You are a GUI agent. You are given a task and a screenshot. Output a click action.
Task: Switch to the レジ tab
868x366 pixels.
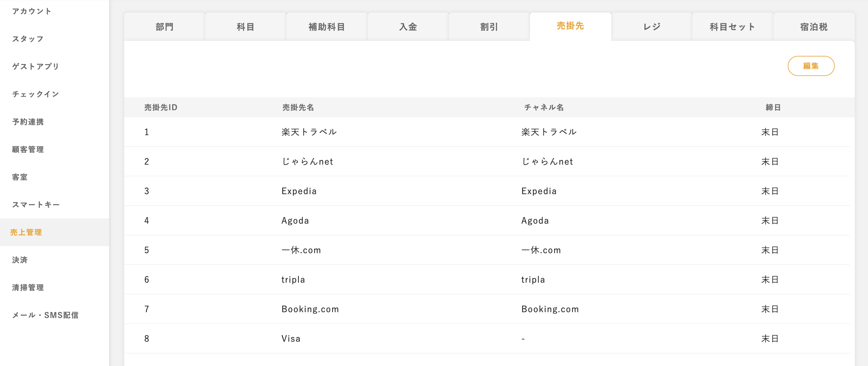pyautogui.click(x=652, y=27)
